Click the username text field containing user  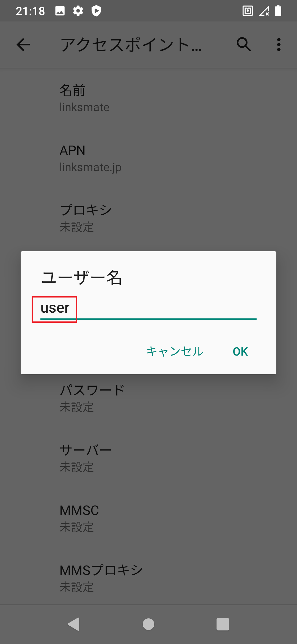pos(148,308)
